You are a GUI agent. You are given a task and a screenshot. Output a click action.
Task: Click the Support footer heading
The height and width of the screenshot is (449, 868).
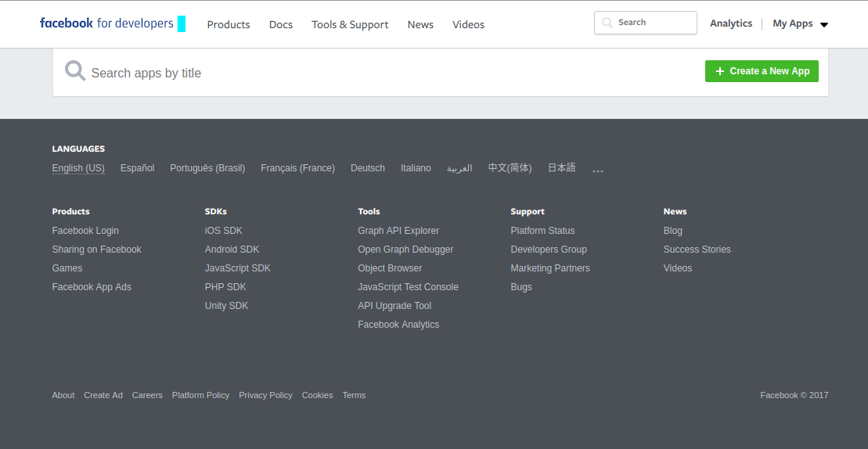[x=528, y=211]
